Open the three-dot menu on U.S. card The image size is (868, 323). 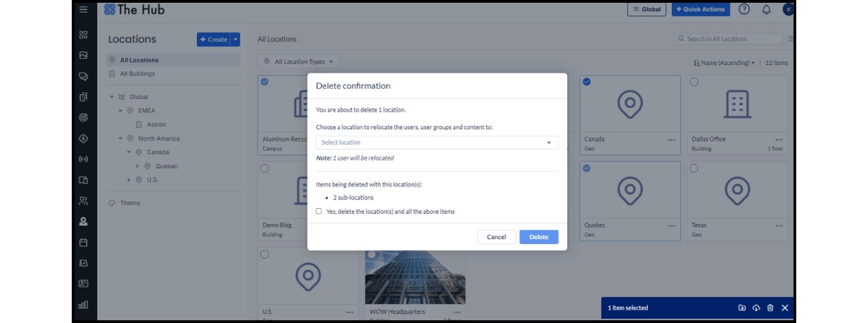click(350, 312)
